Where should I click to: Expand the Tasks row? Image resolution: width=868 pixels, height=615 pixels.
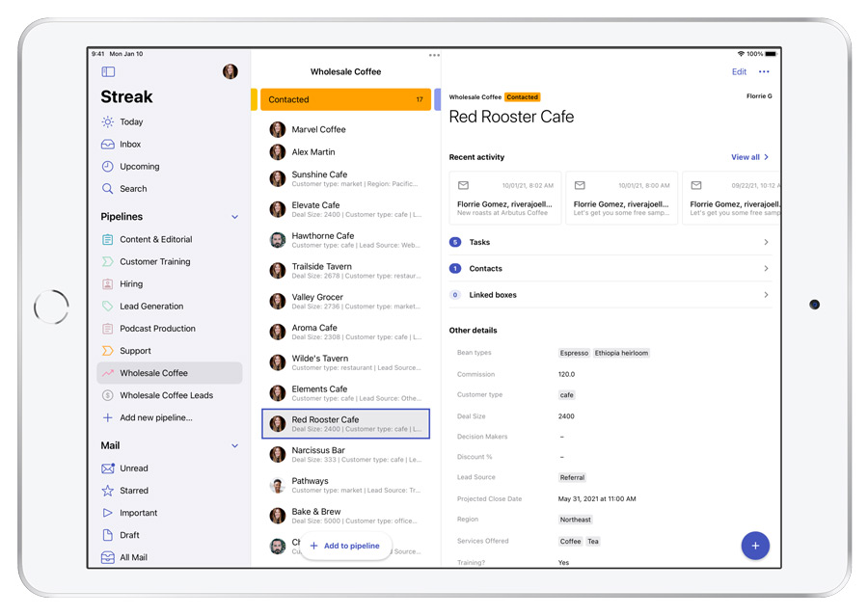click(610, 242)
